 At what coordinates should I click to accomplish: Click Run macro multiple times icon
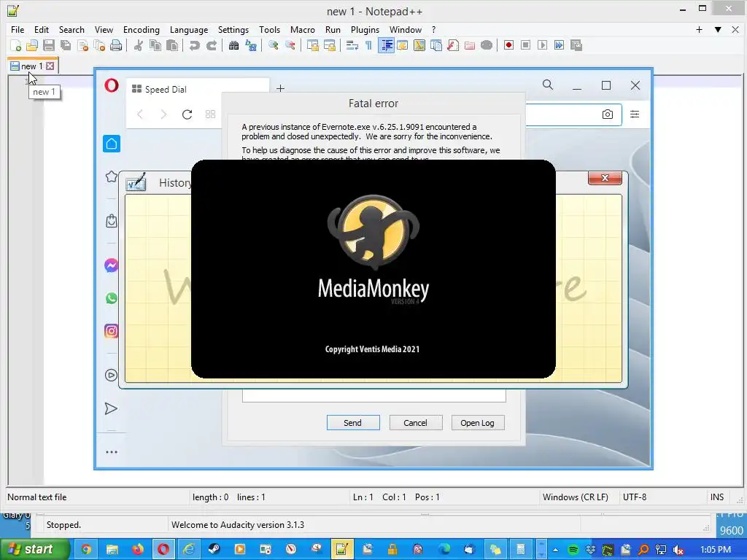pyautogui.click(x=560, y=45)
